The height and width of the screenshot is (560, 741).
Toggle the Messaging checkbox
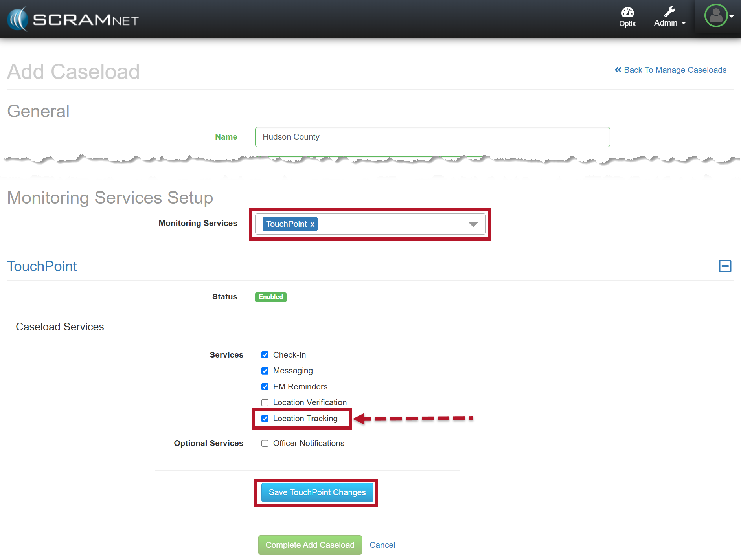click(265, 371)
